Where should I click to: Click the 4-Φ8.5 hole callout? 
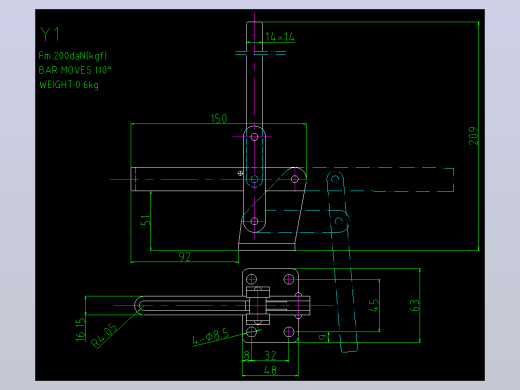click(x=211, y=336)
